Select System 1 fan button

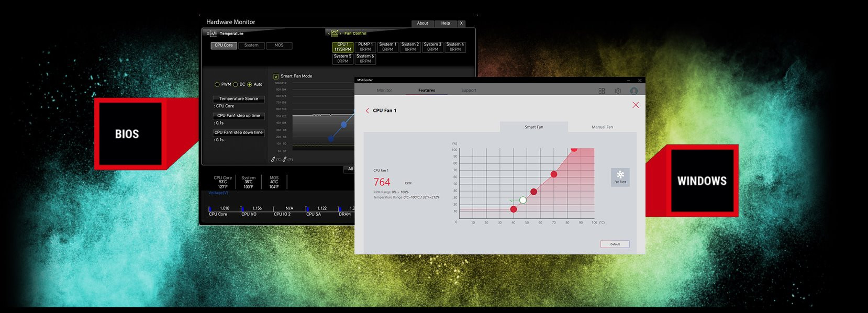click(x=388, y=47)
